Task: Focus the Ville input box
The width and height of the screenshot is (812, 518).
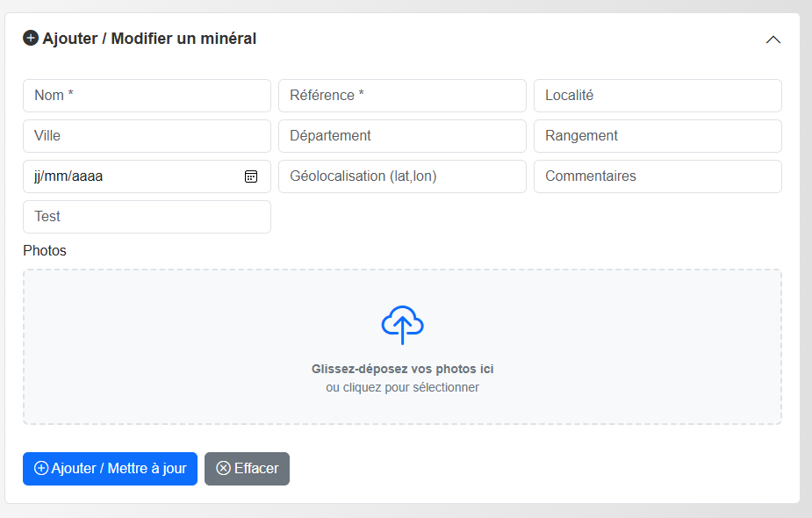Action: [x=147, y=136]
